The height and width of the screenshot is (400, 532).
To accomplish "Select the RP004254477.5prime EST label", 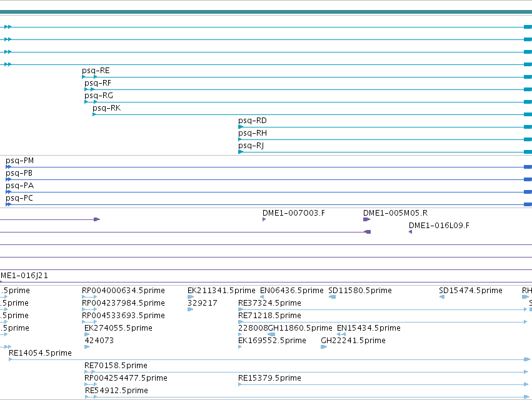I will tap(126, 378).
